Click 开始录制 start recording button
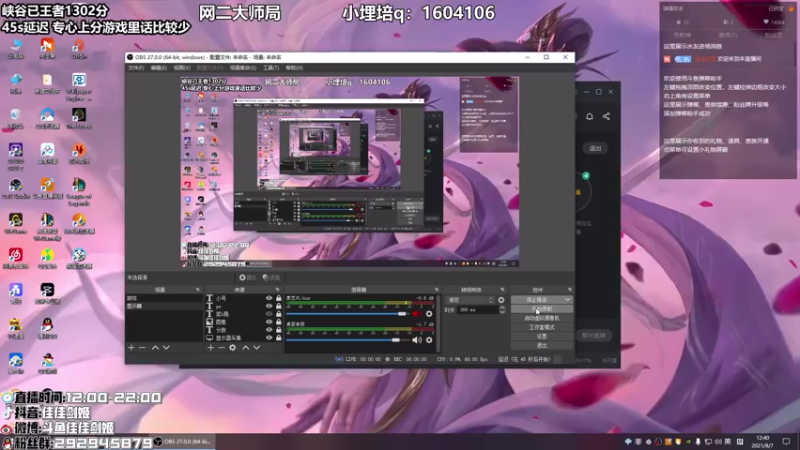Screen dimensions: 800x450 pyautogui.click(x=542, y=309)
